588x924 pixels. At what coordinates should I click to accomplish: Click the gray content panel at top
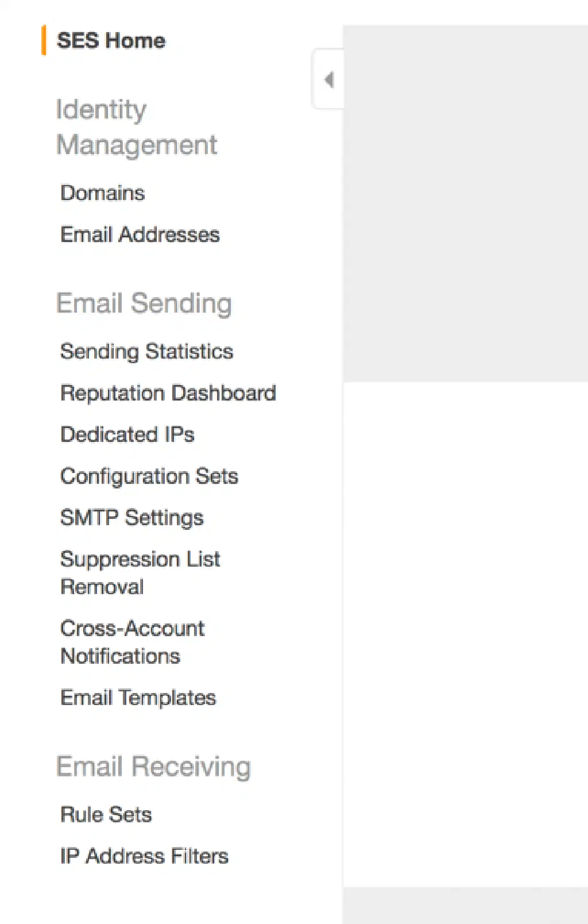coord(465,201)
